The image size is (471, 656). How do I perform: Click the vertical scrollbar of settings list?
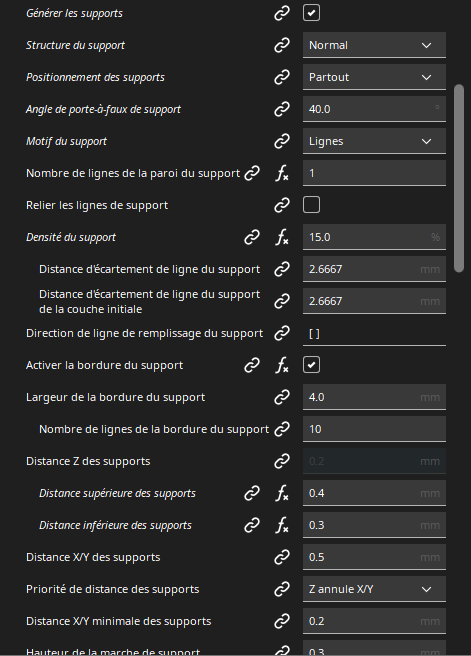459,179
